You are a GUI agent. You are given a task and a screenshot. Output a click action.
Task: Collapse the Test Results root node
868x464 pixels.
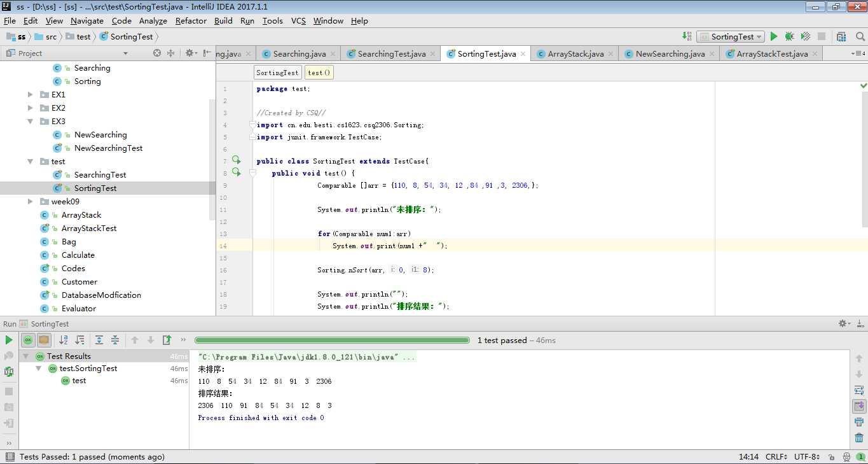coord(27,356)
